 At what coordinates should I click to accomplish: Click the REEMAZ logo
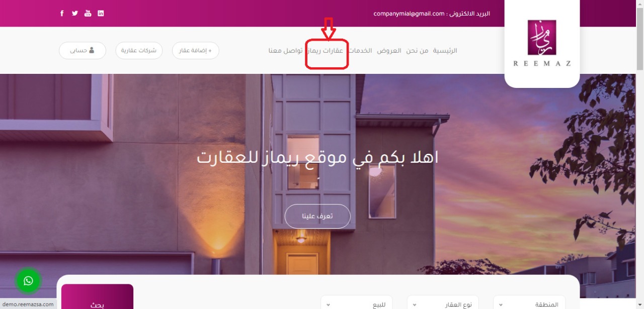pos(542,43)
